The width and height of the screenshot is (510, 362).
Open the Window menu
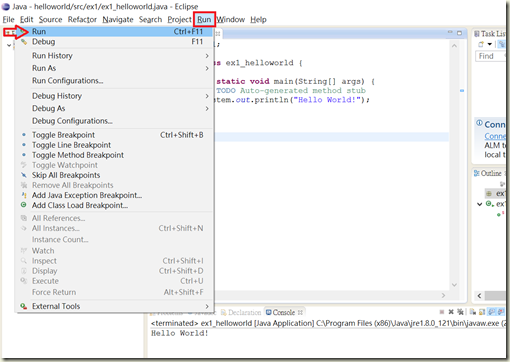[231, 20]
